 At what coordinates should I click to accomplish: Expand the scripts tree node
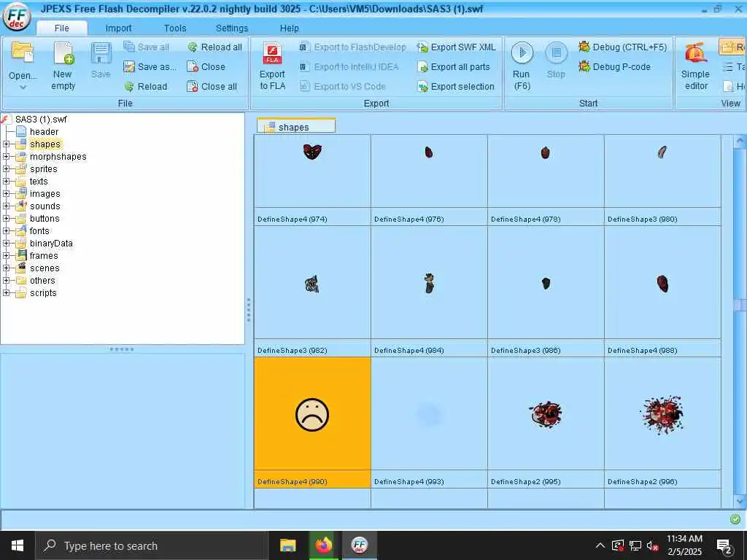(6, 293)
